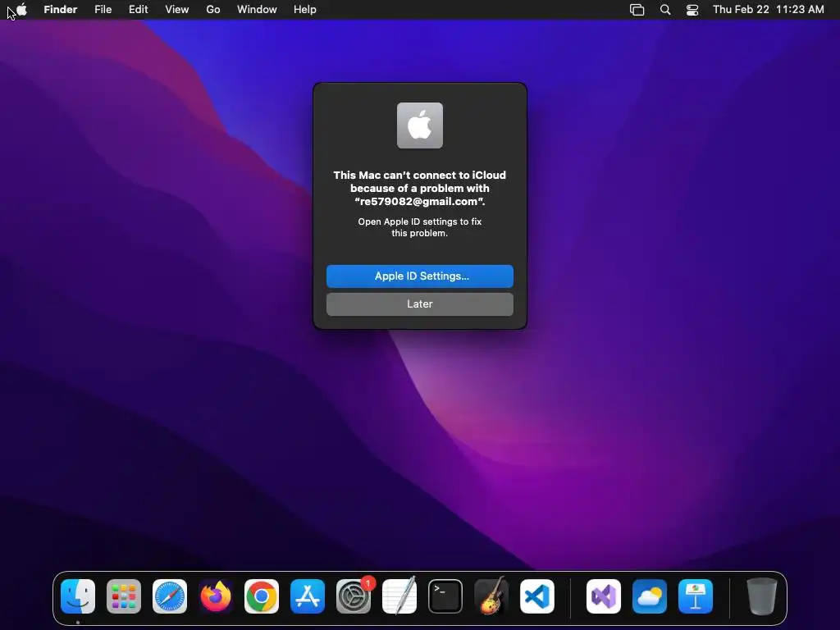Open the Go menu

[213, 10]
